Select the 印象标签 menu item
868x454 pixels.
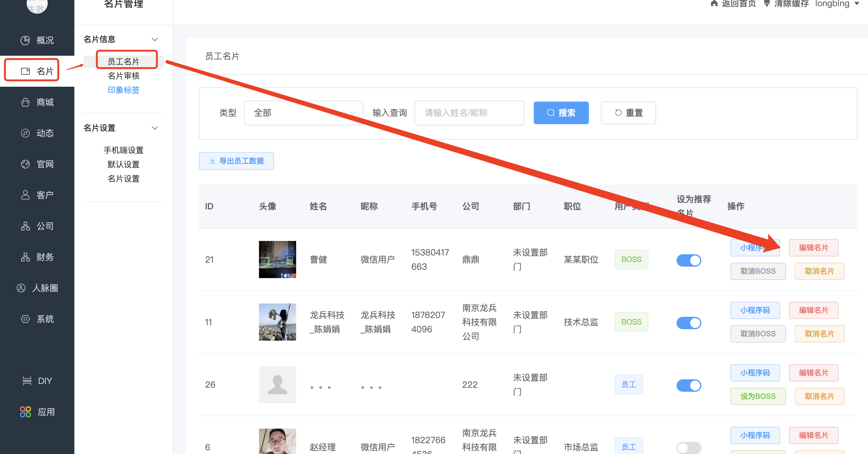123,90
